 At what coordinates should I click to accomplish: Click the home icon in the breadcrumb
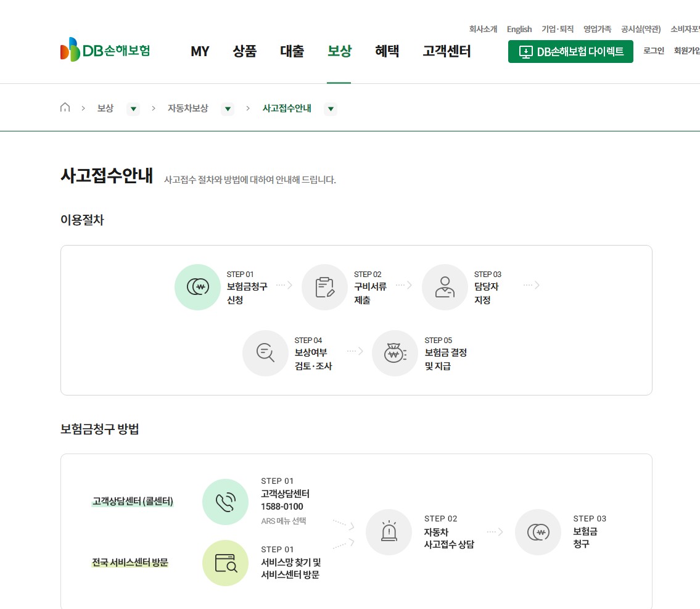[x=65, y=107]
